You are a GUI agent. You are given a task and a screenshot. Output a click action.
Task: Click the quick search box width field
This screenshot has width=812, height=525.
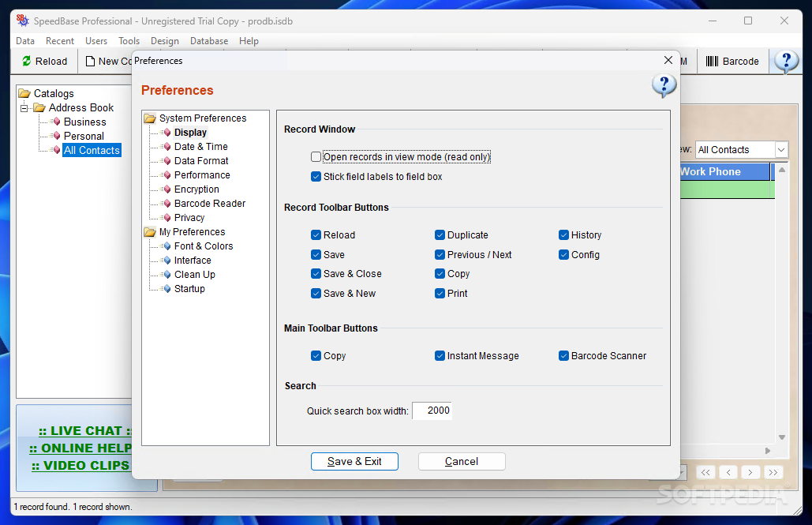click(x=432, y=411)
